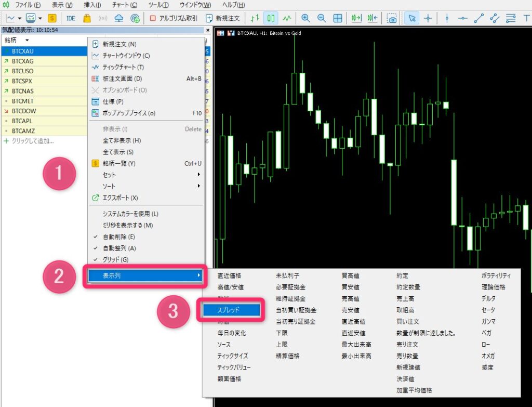Screen dimensions: 532x407
Task: Select the crosshair tool in toolbar
Action: 428,18
